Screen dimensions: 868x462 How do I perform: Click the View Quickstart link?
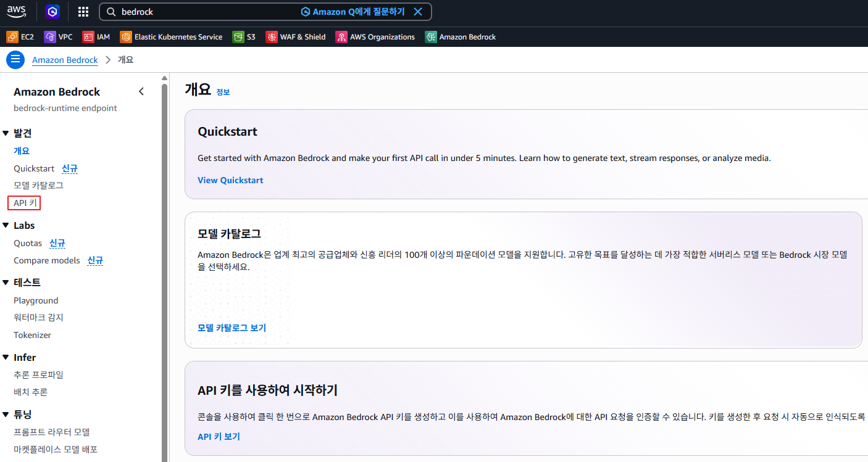230,180
